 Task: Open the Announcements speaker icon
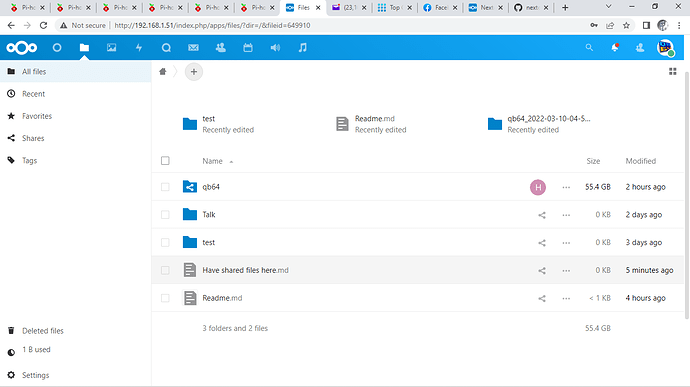pos(275,48)
